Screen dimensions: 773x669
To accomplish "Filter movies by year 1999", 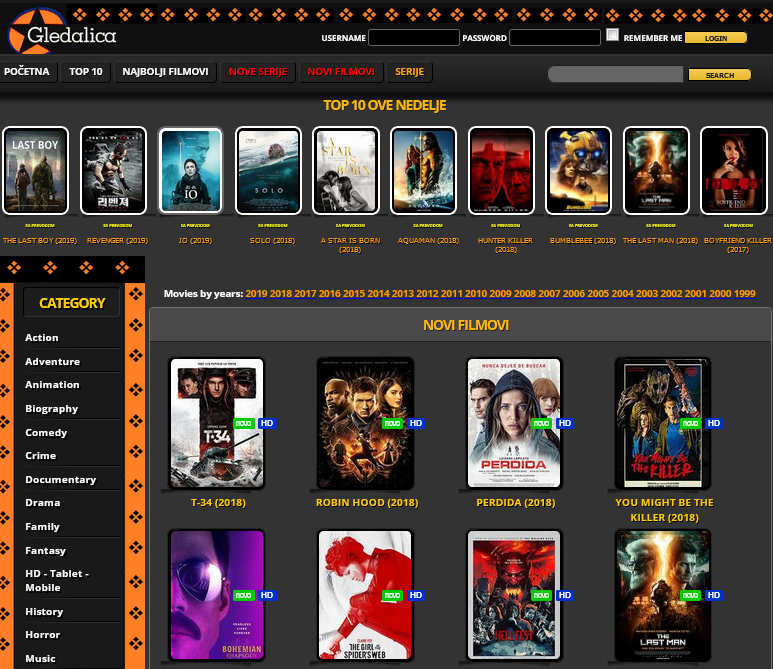I will pyautogui.click(x=744, y=293).
